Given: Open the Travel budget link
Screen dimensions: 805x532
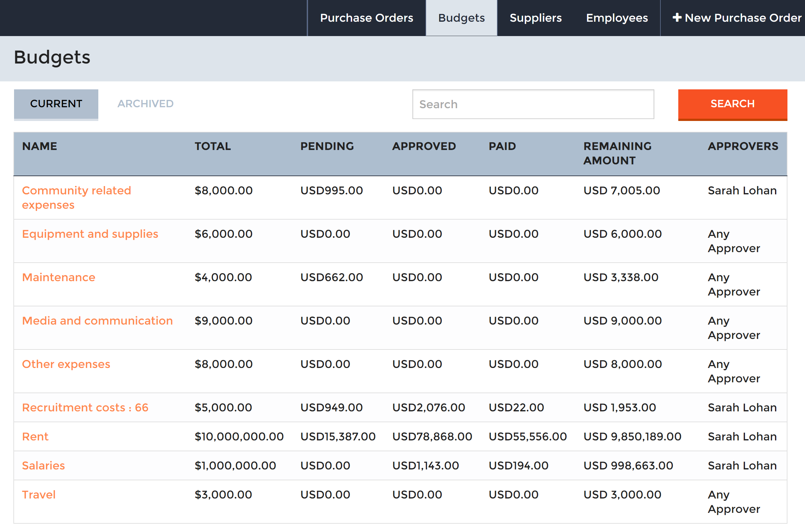Looking at the screenshot, I should click(x=39, y=494).
